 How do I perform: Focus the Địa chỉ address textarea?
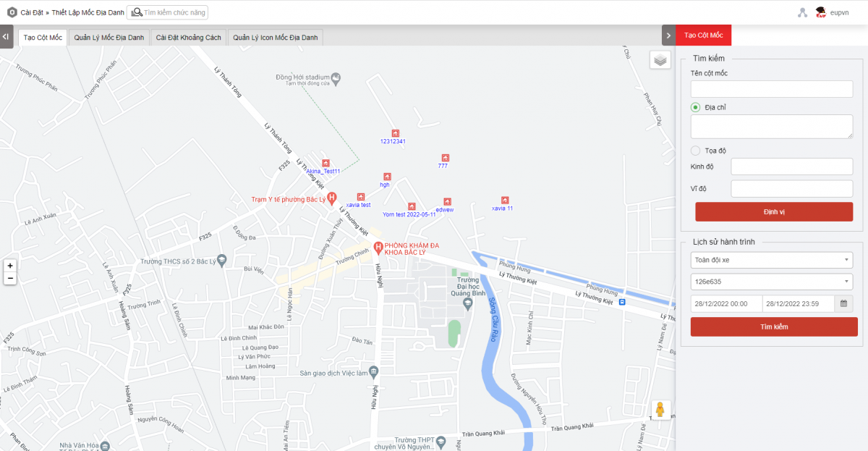[x=772, y=126]
